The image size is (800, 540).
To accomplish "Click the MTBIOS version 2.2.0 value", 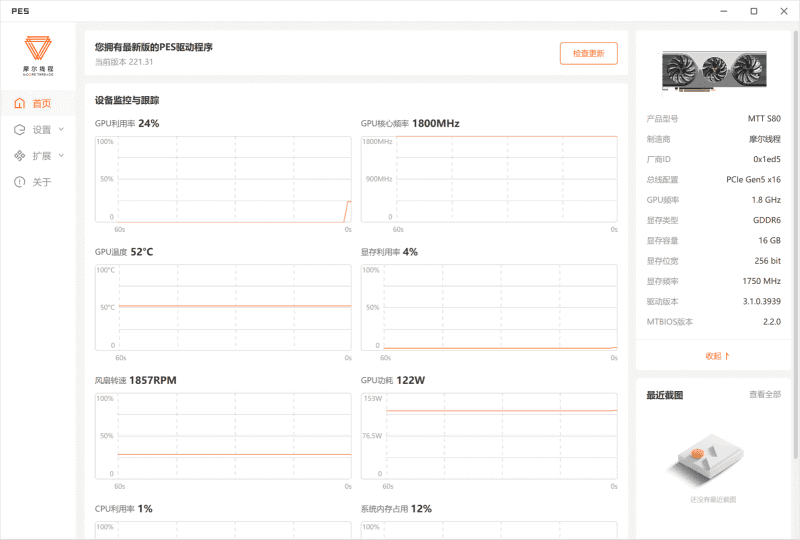I will [x=772, y=322].
